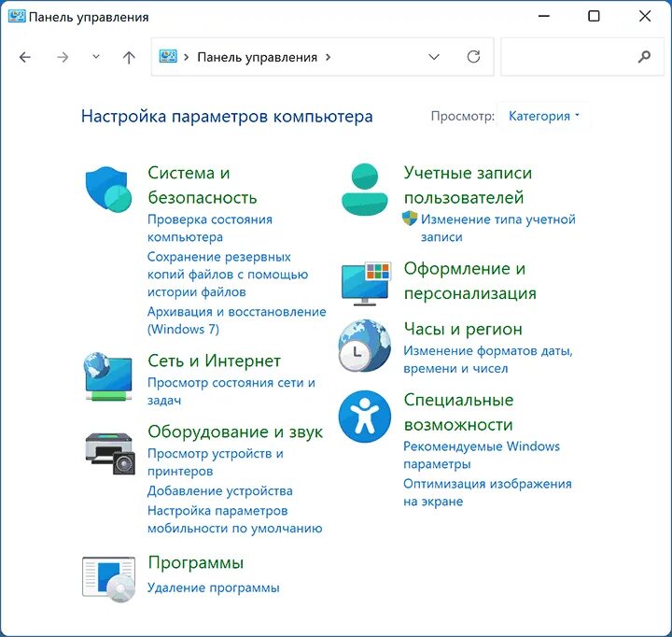Open Специальные возможности category
Image resolution: width=672 pixels, height=637 pixels.
[458, 412]
